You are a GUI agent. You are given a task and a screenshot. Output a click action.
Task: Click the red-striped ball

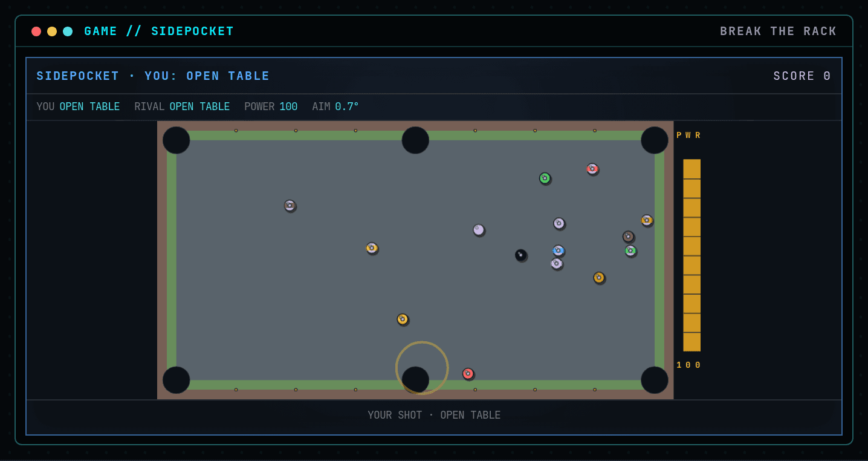(x=592, y=169)
